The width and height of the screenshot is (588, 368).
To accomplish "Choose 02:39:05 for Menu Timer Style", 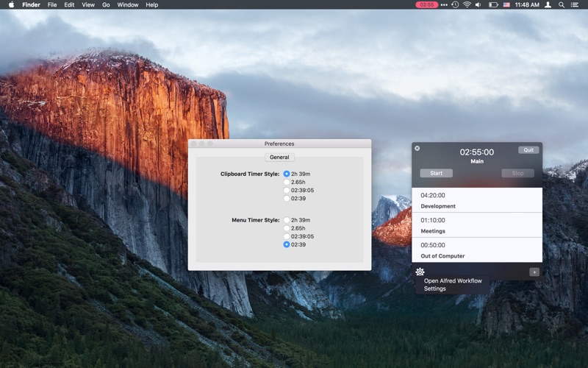I will point(287,236).
